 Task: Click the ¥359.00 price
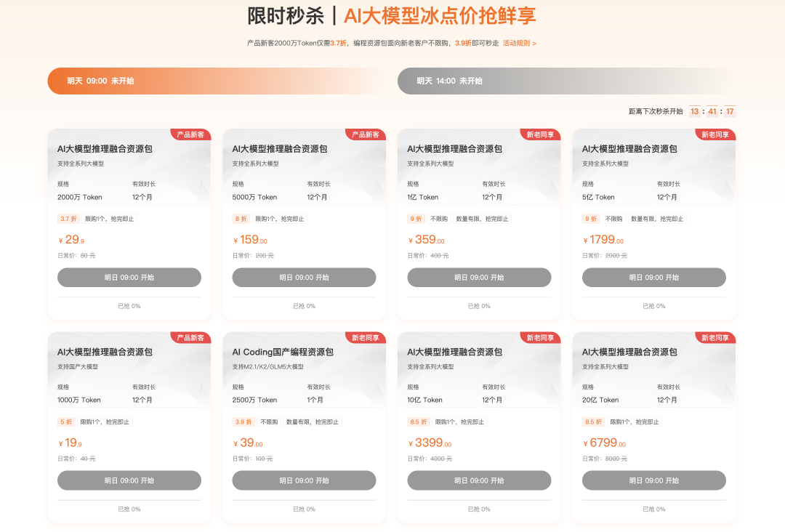point(427,240)
